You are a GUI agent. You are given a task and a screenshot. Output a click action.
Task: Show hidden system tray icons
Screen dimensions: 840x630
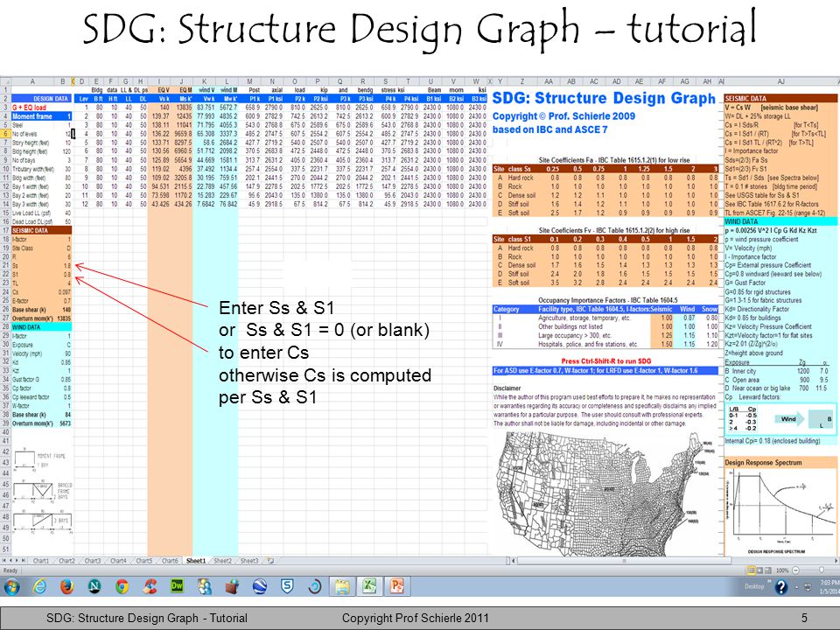796,586
